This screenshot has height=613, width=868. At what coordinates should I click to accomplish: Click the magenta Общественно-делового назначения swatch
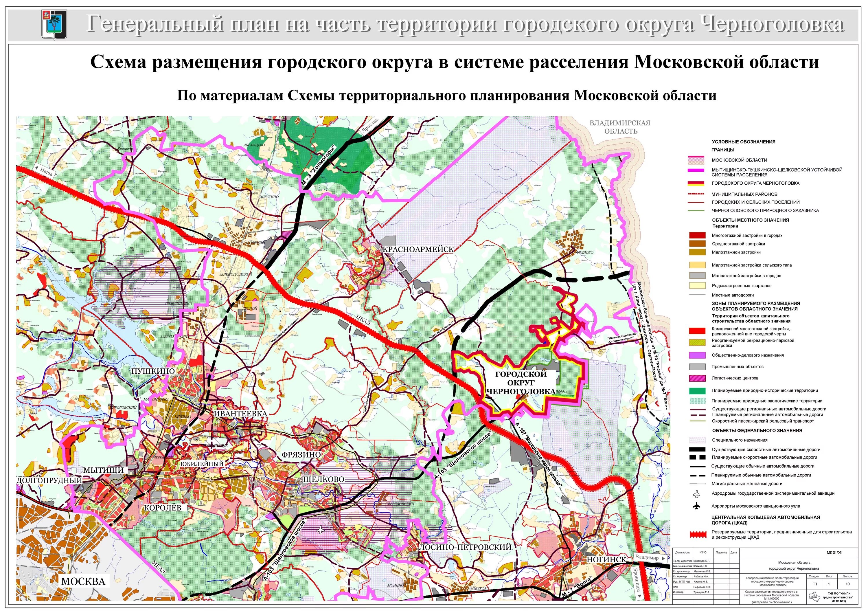(x=698, y=355)
